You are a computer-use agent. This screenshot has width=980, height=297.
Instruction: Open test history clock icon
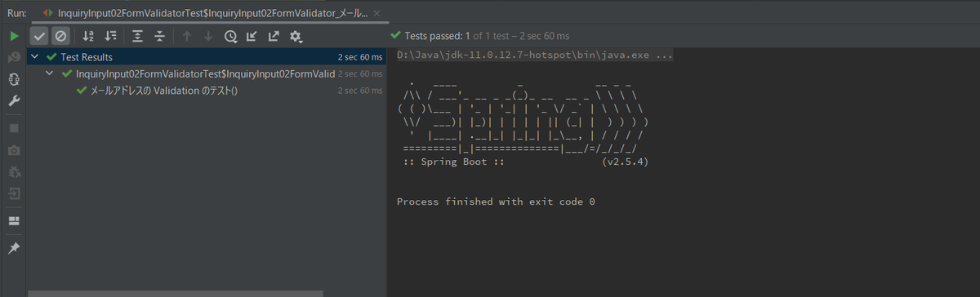(231, 36)
